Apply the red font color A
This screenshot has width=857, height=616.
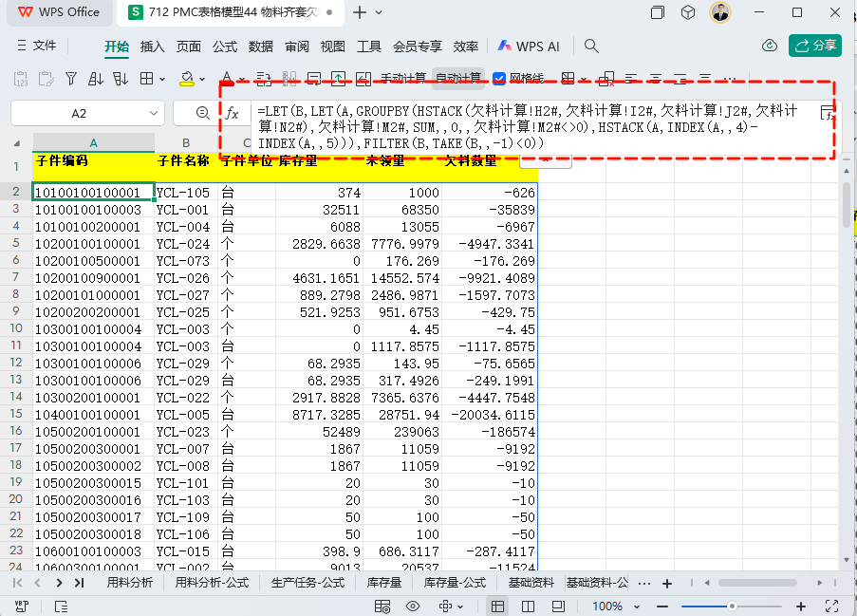[x=227, y=80]
